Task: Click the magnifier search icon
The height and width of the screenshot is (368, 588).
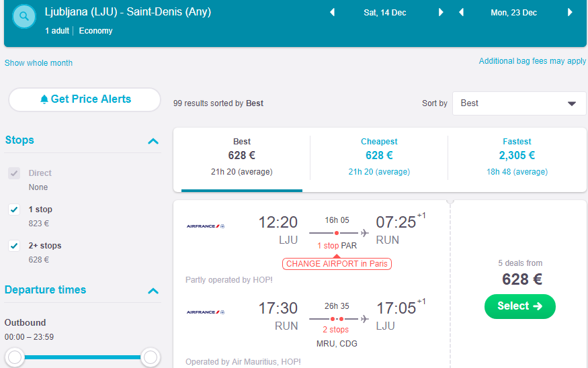Action: (24, 17)
